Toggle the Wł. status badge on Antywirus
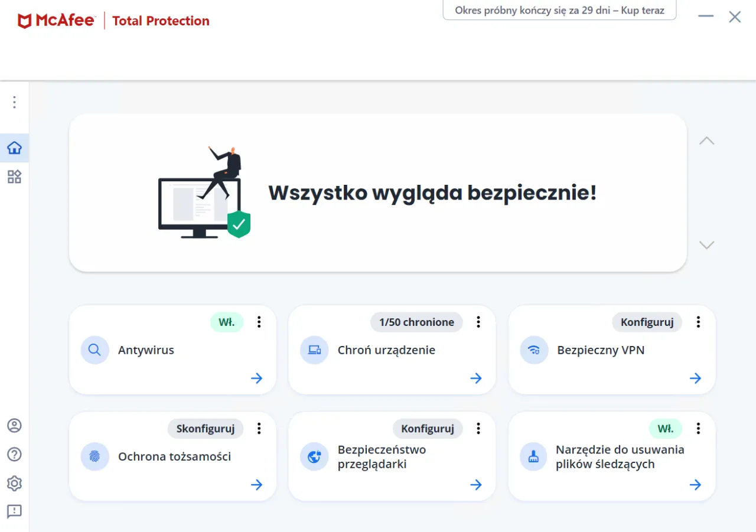 [227, 322]
